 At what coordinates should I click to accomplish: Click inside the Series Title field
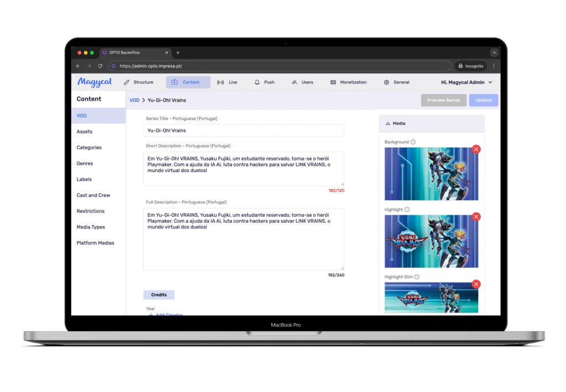tap(243, 130)
